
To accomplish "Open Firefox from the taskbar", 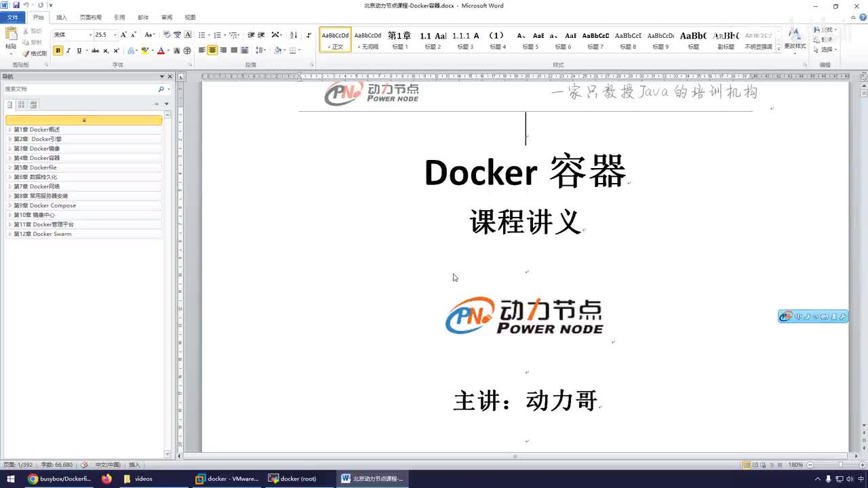I will click(106, 479).
